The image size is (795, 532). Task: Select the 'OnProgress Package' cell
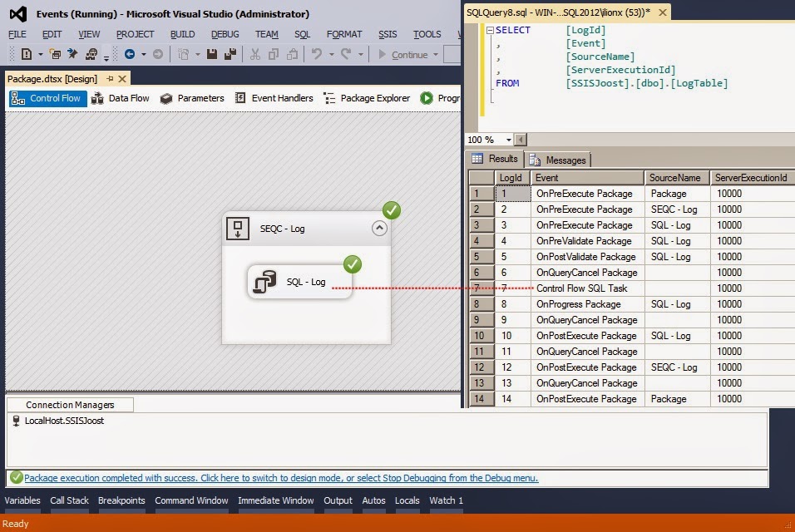point(587,304)
